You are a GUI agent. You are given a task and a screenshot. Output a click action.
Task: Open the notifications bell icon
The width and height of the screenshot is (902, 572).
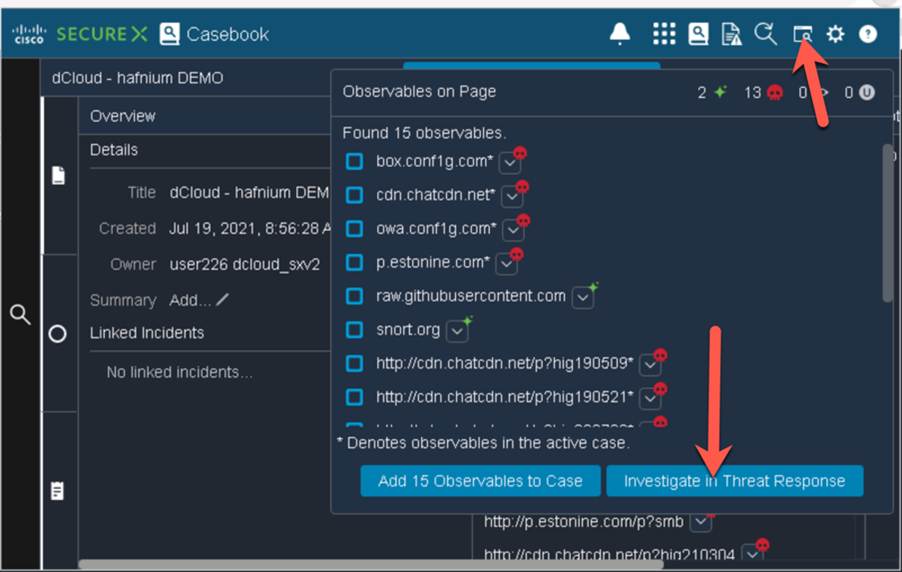click(x=620, y=34)
